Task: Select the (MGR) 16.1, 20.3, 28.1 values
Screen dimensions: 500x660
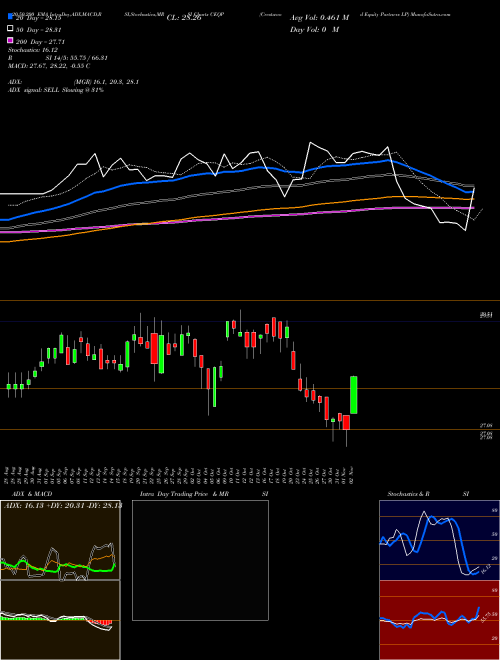Action: coord(106,82)
